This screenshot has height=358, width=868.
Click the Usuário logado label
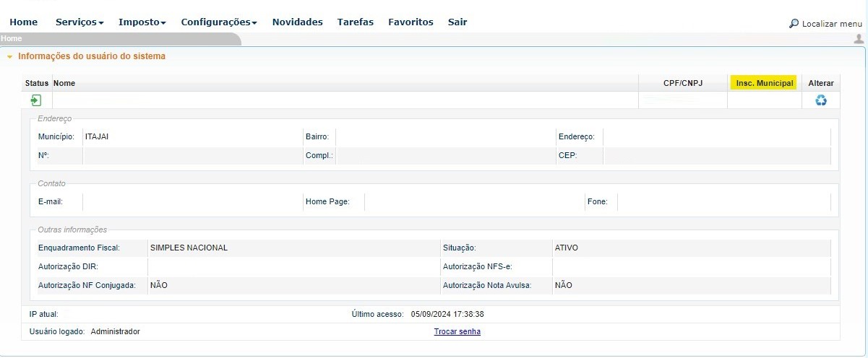click(57, 331)
